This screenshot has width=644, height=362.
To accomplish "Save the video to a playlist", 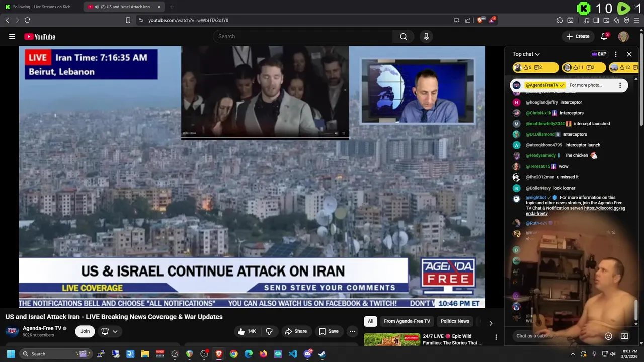I will (x=329, y=331).
